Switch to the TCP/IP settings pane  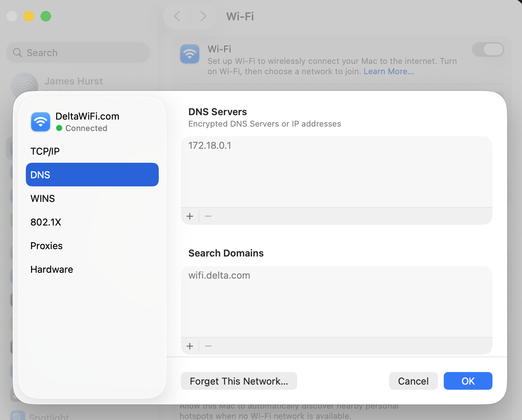click(x=45, y=151)
